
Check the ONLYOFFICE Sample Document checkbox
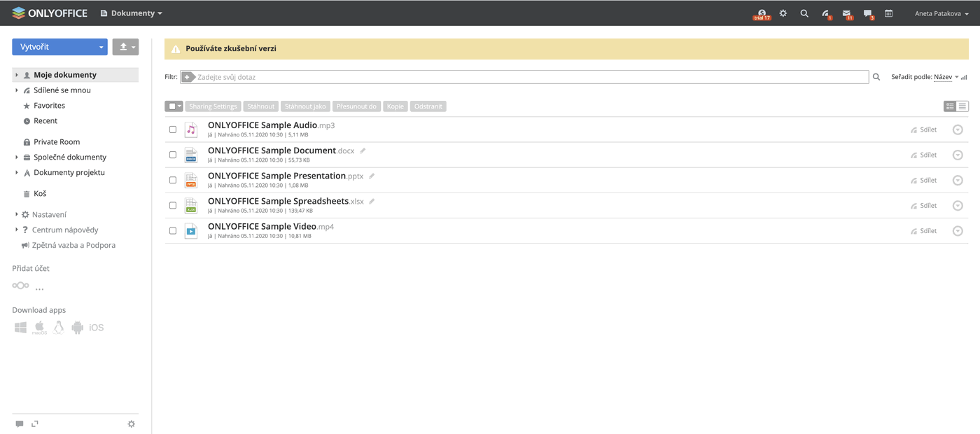coord(173,155)
